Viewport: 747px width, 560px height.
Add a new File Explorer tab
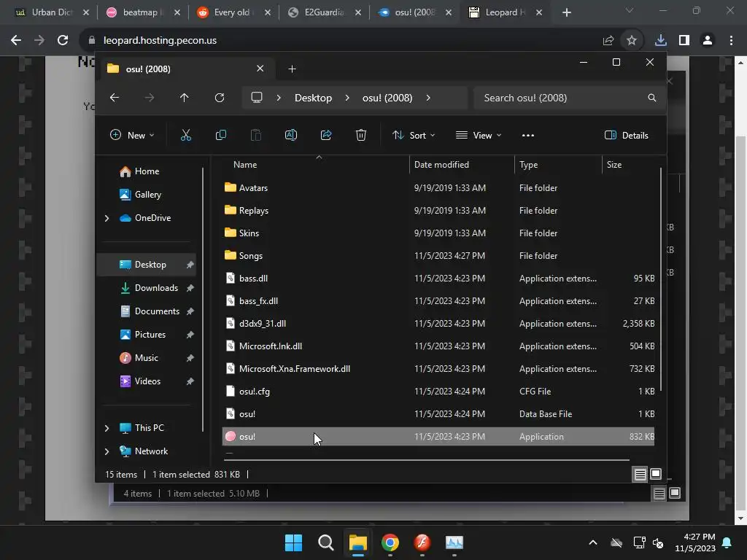(x=292, y=69)
